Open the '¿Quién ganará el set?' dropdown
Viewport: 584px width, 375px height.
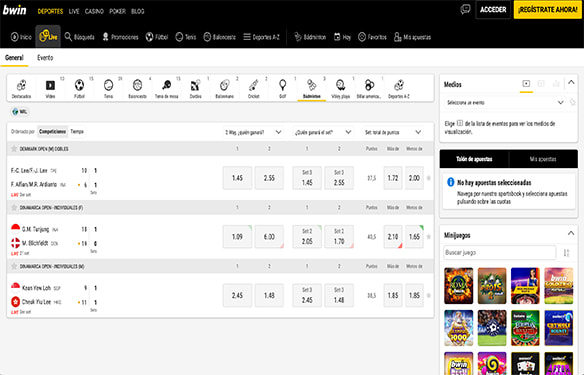(323, 132)
